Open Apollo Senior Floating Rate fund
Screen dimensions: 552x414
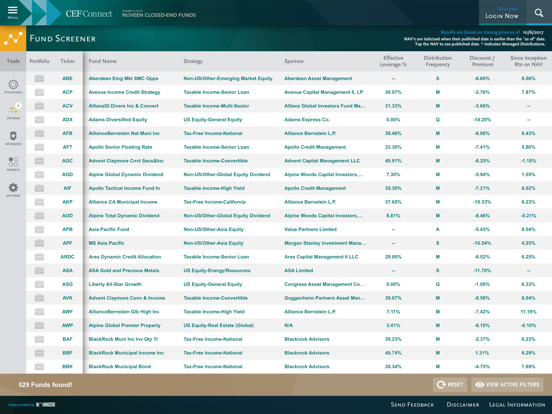click(x=120, y=147)
